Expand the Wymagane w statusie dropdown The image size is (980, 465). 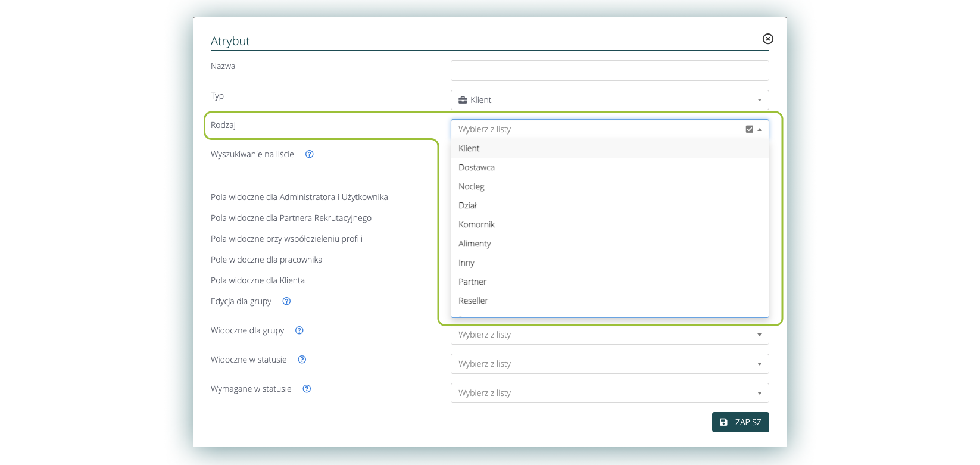click(609, 393)
